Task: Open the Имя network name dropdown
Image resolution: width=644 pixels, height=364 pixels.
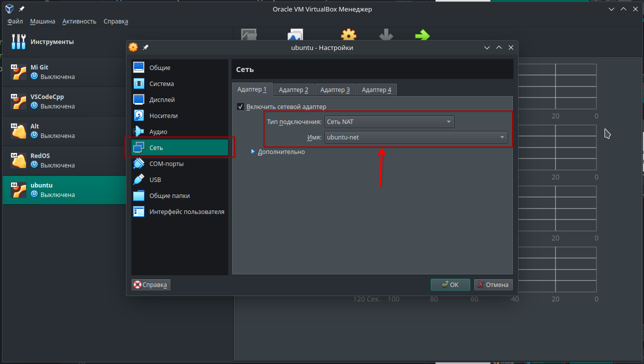Action: coord(416,137)
